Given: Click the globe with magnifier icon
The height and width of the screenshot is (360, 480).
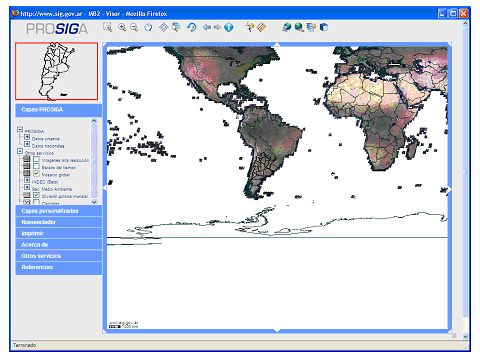Looking at the screenshot, I should click(x=299, y=27).
